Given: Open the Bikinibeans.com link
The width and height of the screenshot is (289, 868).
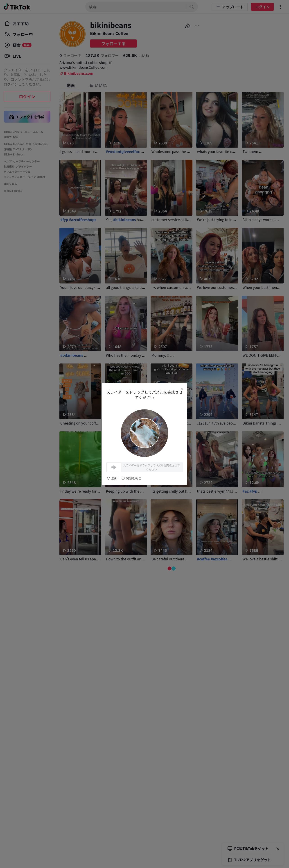Looking at the screenshot, I should click(x=78, y=73).
